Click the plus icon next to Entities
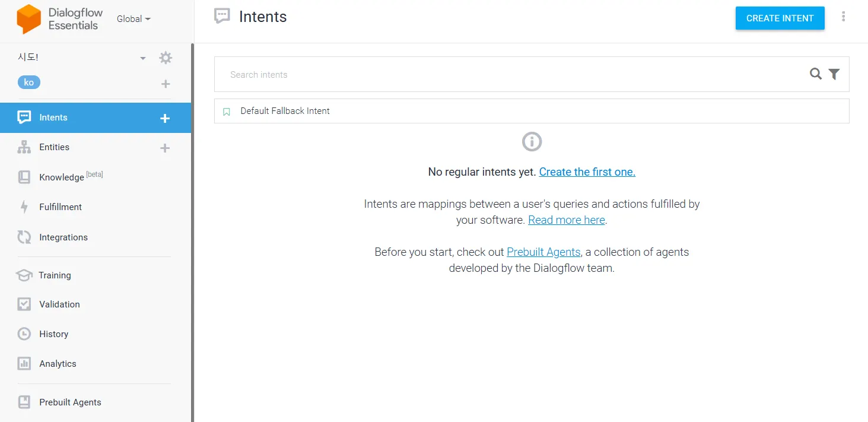868x422 pixels. (165, 148)
